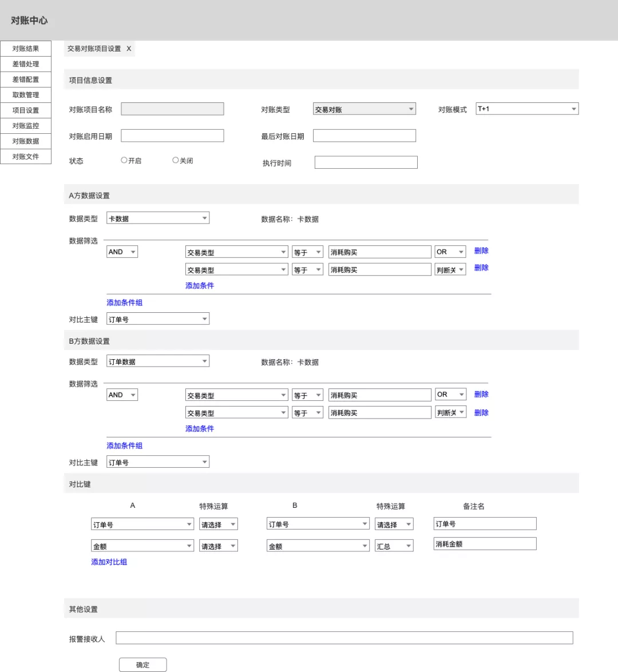Open B方 数据类型 dropdown showing 订单数据
Viewport: 618px width, 672px height.
pos(158,361)
